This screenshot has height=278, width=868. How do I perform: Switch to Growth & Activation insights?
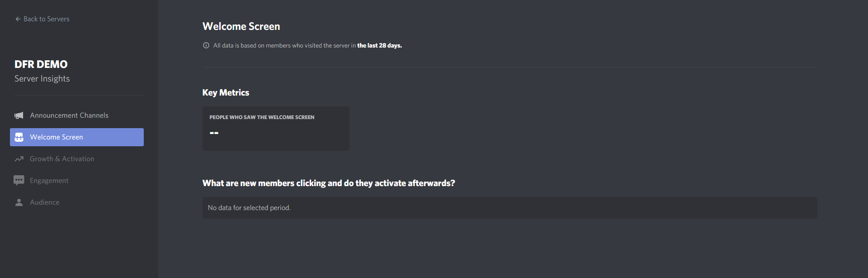click(x=77, y=159)
